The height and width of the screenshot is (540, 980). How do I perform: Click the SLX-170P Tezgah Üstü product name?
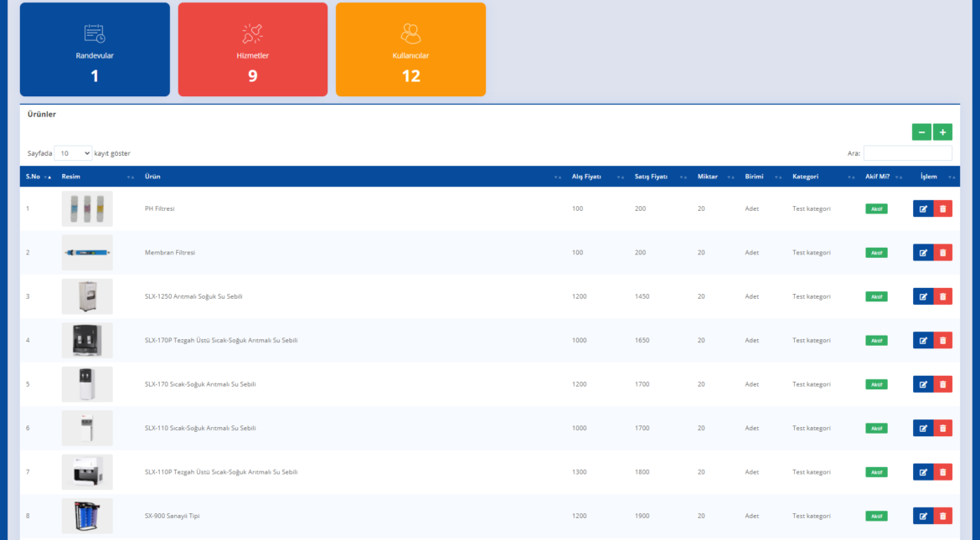tap(221, 341)
